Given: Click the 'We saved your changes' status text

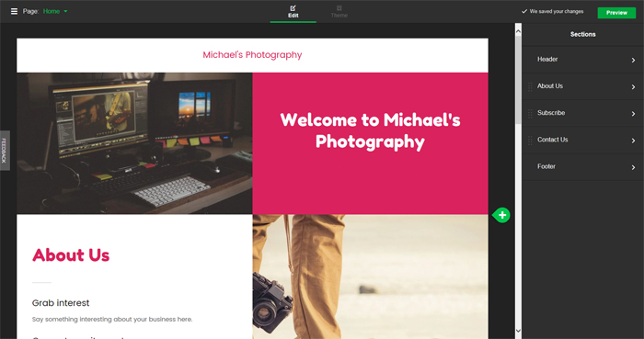Looking at the screenshot, I should (557, 11).
